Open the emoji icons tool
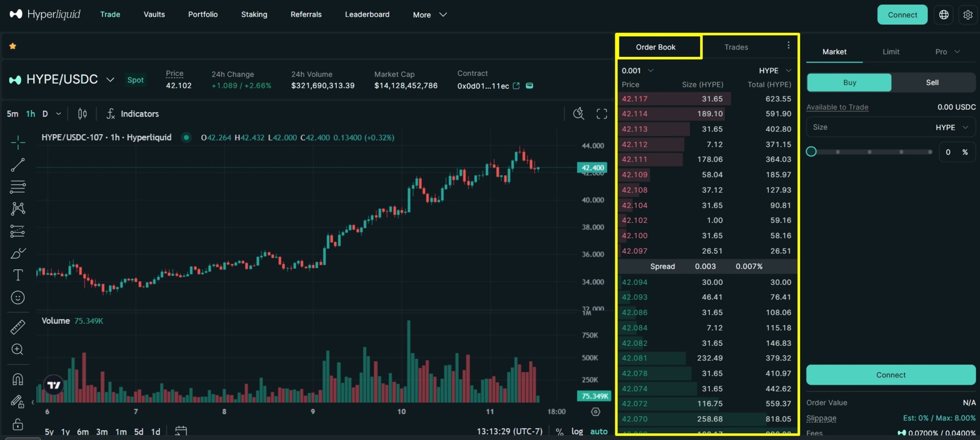This screenshot has height=440, width=980. coord(18,297)
